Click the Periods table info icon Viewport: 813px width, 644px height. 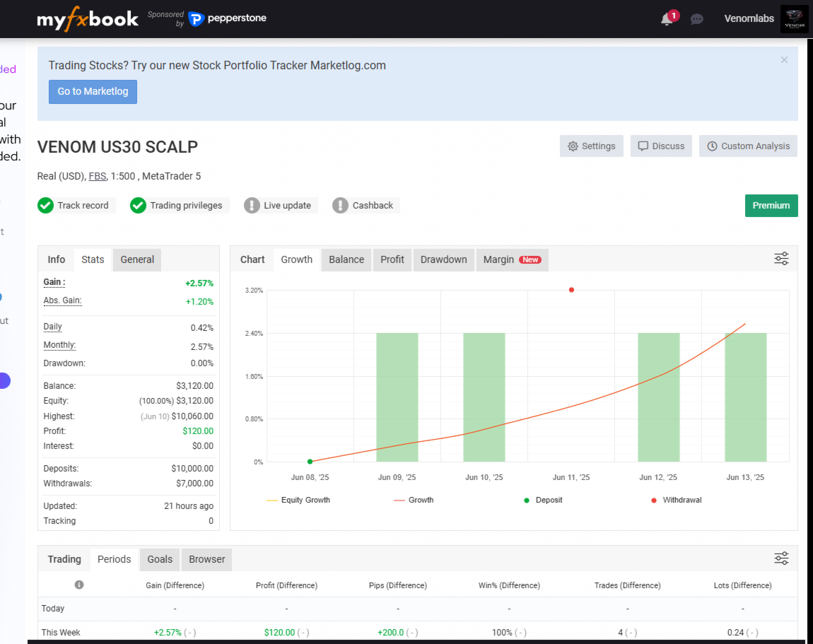tap(78, 585)
